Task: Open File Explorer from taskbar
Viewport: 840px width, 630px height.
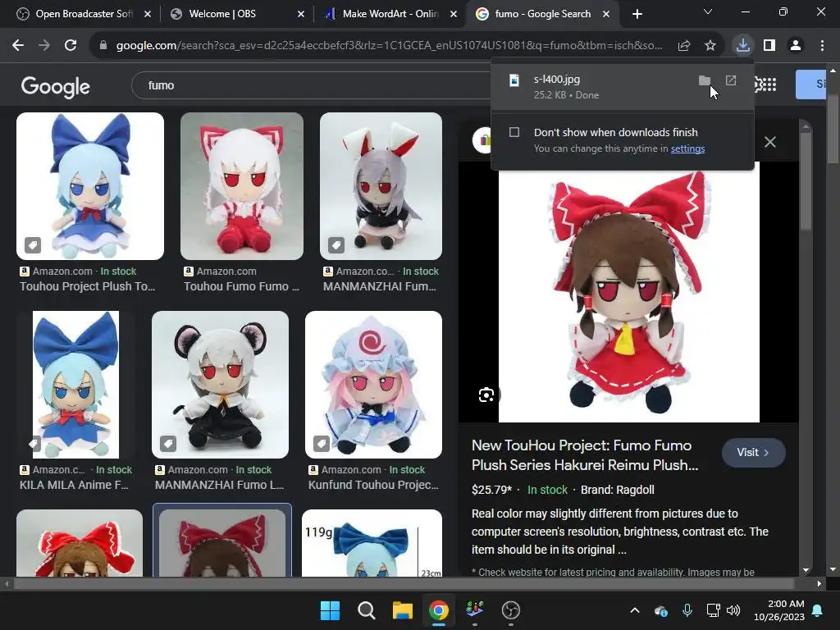Action: tap(402, 610)
